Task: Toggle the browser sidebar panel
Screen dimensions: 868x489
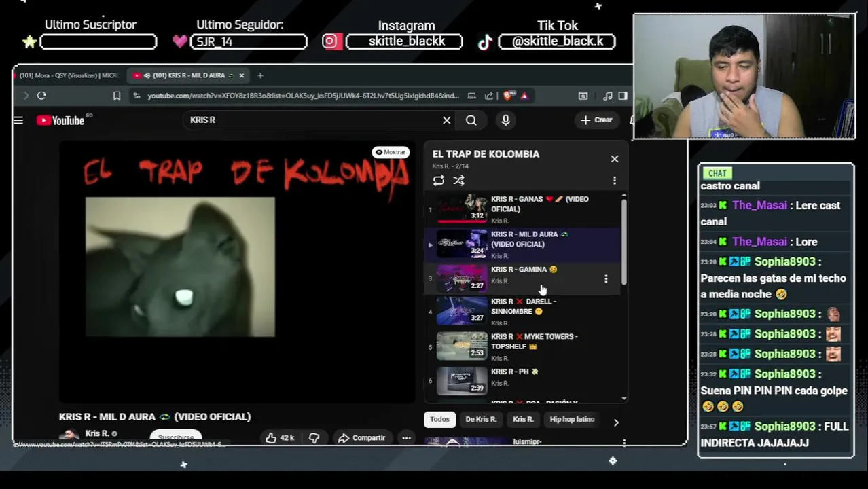Action: (622, 96)
